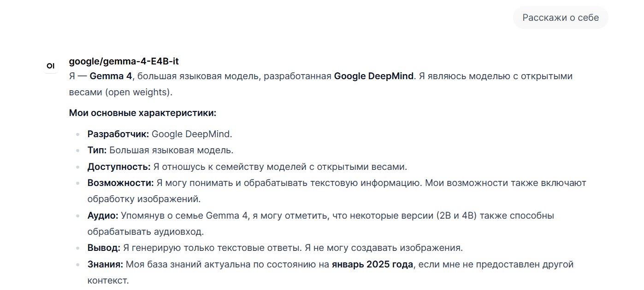Screen dimensions: 644x290
Task: Click the Аудио bullet label
Action: click(103, 215)
